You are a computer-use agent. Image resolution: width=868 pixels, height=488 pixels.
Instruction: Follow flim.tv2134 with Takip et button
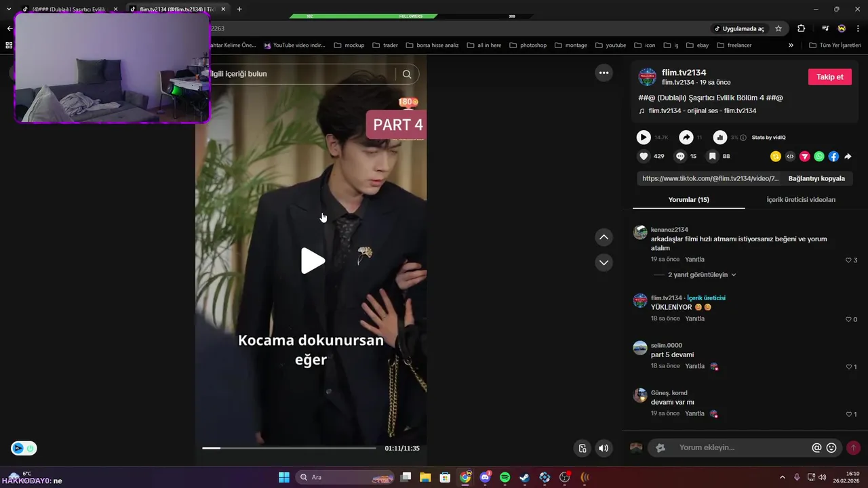click(x=829, y=77)
